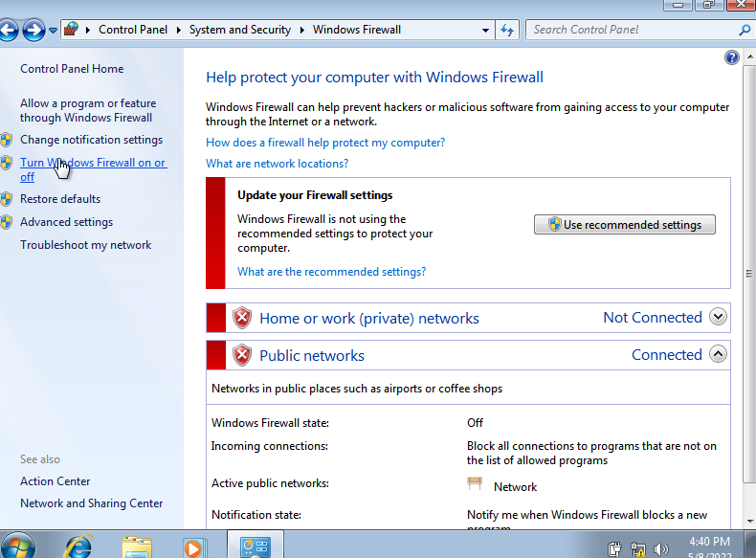Open Troubleshoot my network
756x558 pixels.
pos(86,245)
